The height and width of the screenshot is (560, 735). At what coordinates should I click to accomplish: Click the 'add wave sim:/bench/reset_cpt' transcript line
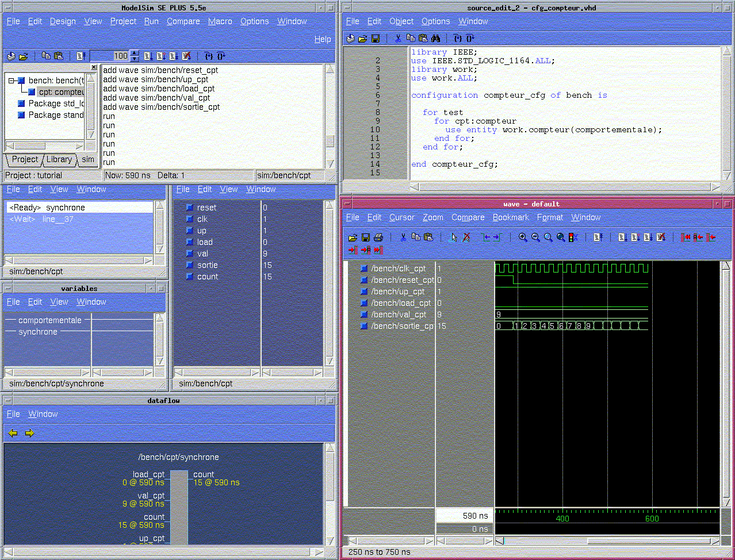(x=160, y=70)
